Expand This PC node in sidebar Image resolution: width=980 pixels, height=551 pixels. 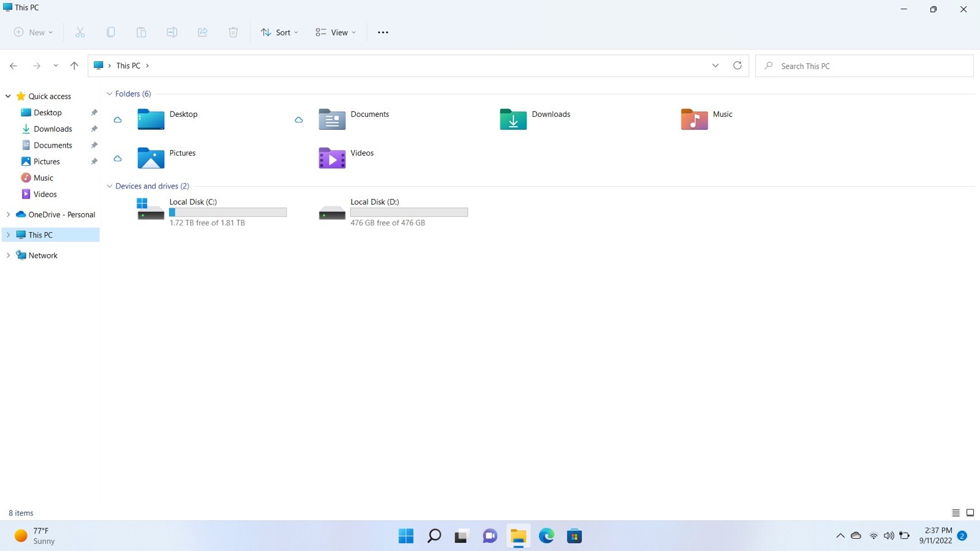point(8,235)
